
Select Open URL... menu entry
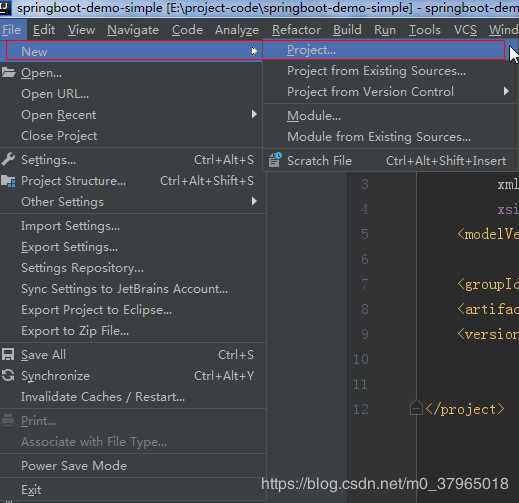[x=132, y=94]
